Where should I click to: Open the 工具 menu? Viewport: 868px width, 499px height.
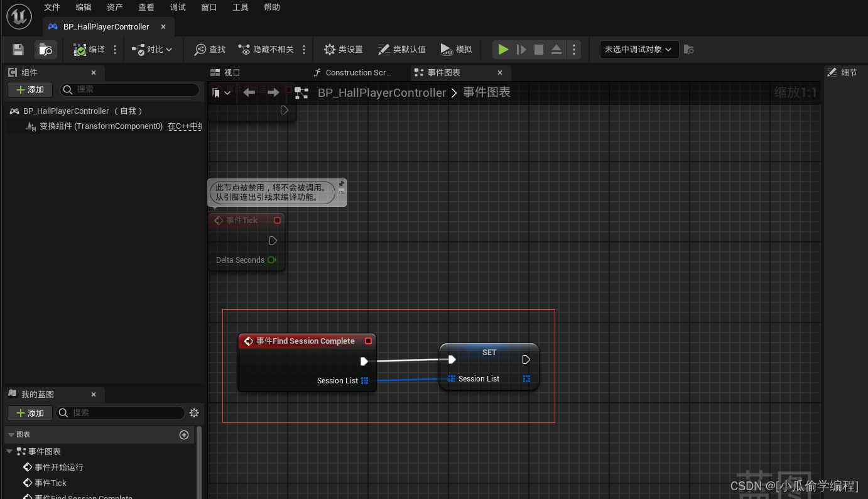241,8
